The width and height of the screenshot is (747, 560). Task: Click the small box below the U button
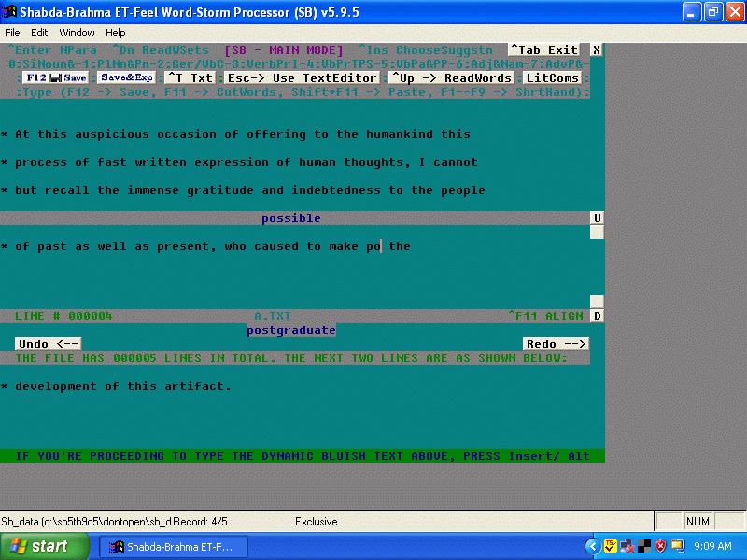(x=597, y=231)
